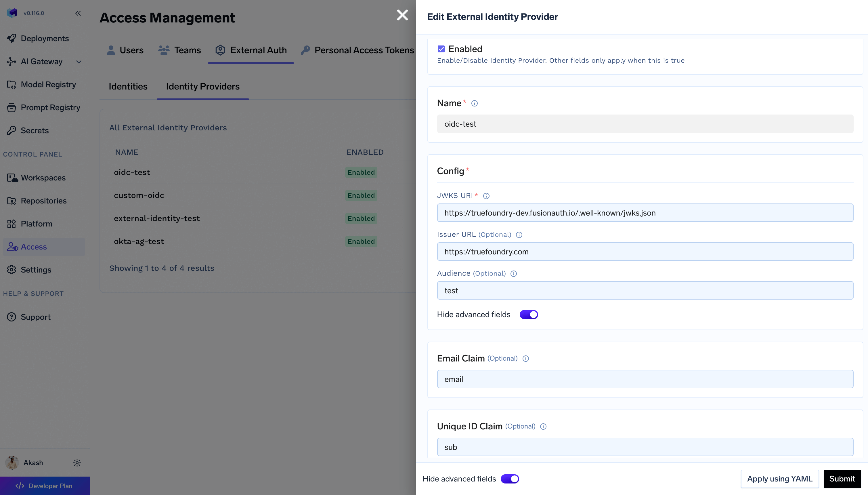Click the Unique ID Claim info icon

click(543, 427)
